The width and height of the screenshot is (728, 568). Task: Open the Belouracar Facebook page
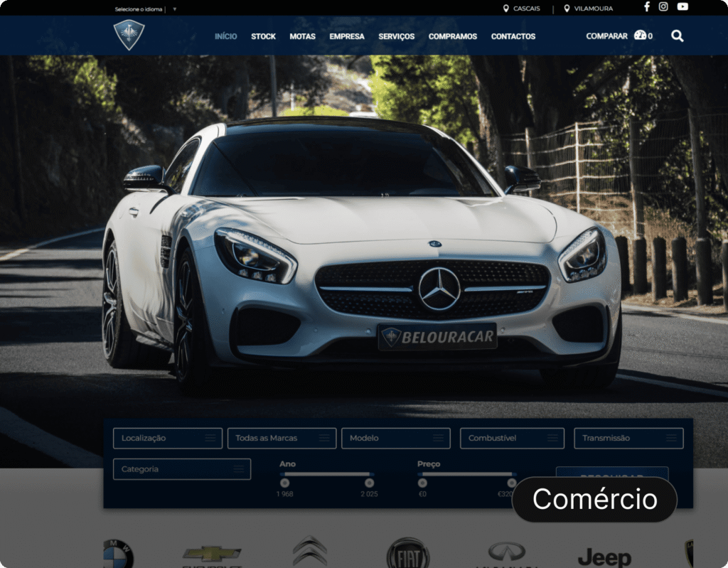(x=647, y=7)
